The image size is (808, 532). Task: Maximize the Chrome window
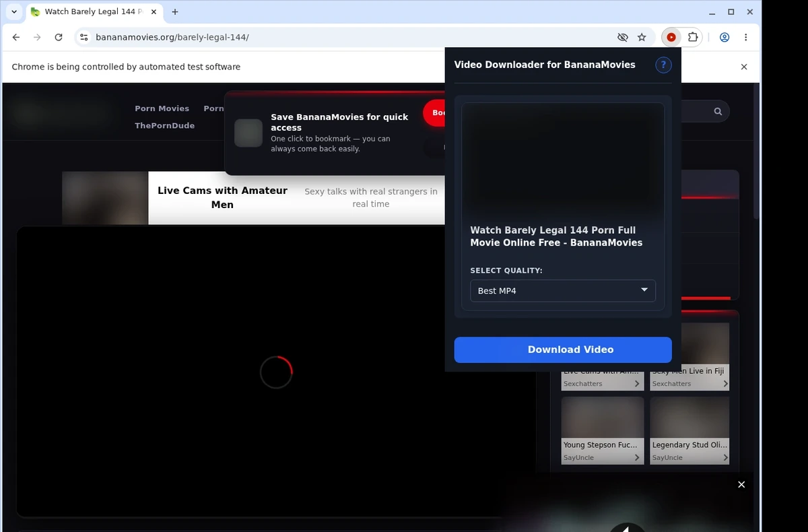pyautogui.click(x=731, y=12)
